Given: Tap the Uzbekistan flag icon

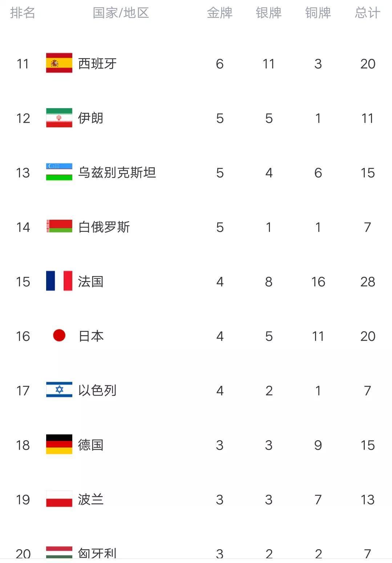Looking at the screenshot, I should pyautogui.click(x=59, y=172).
